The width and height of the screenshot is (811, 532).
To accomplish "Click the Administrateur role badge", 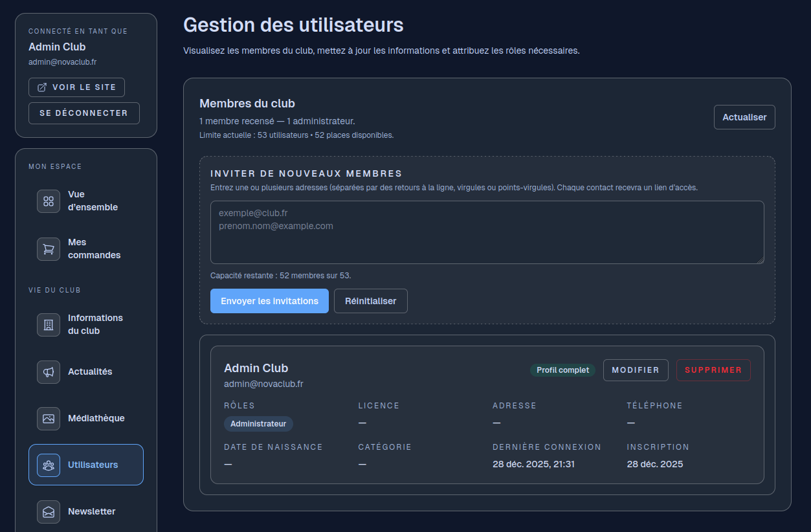I will pyautogui.click(x=258, y=424).
